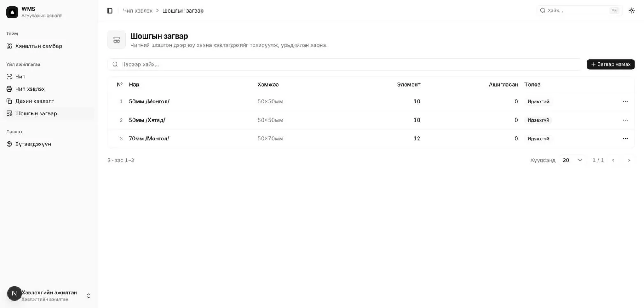Click the Хэмжээ column header
Screen dimensions: 644x308
(268, 85)
